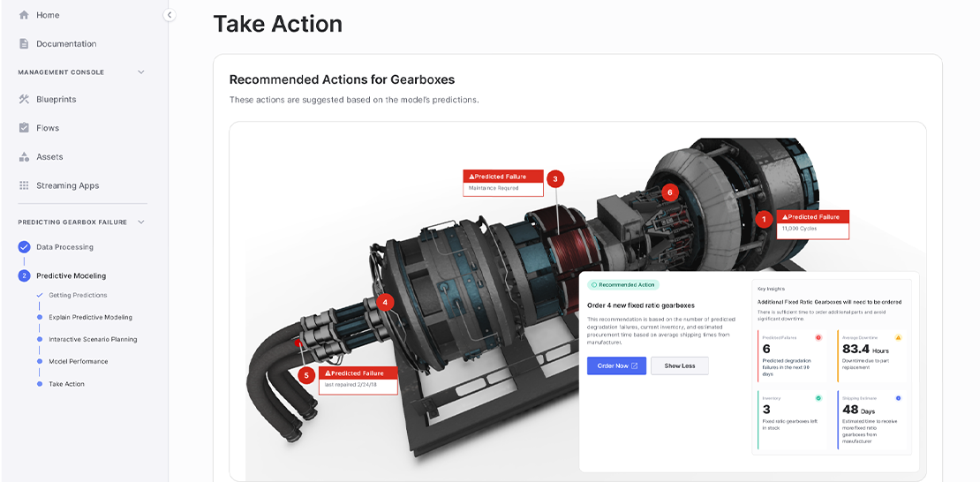
Task: Click hotspot marker 5 near hoses
Action: coord(306,376)
